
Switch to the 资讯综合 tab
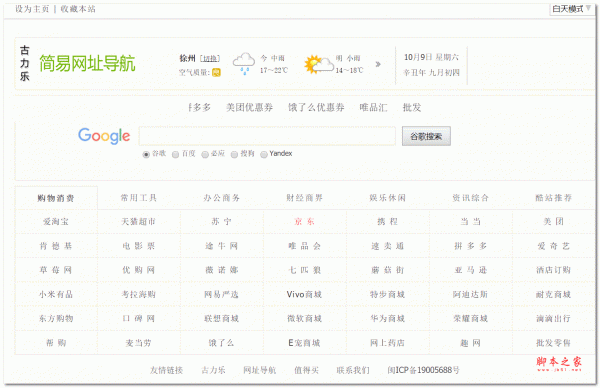[x=470, y=198]
